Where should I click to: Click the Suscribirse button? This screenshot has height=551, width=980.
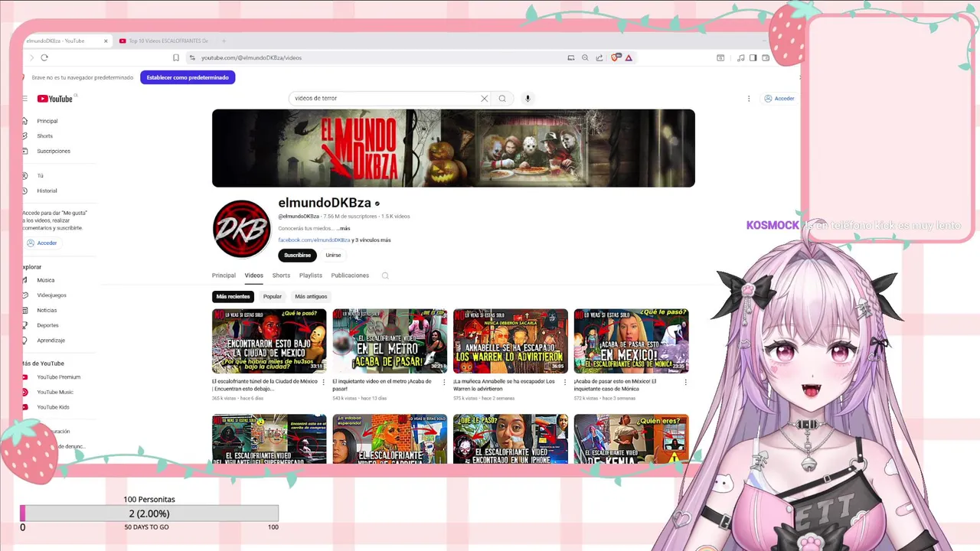point(297,255)
